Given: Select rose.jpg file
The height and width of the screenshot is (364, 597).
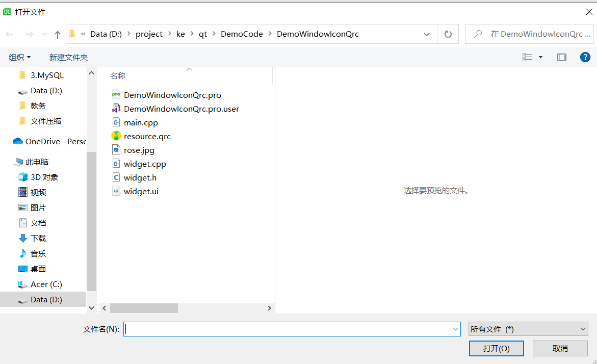Looking at the screenshot, I should 139,150.
